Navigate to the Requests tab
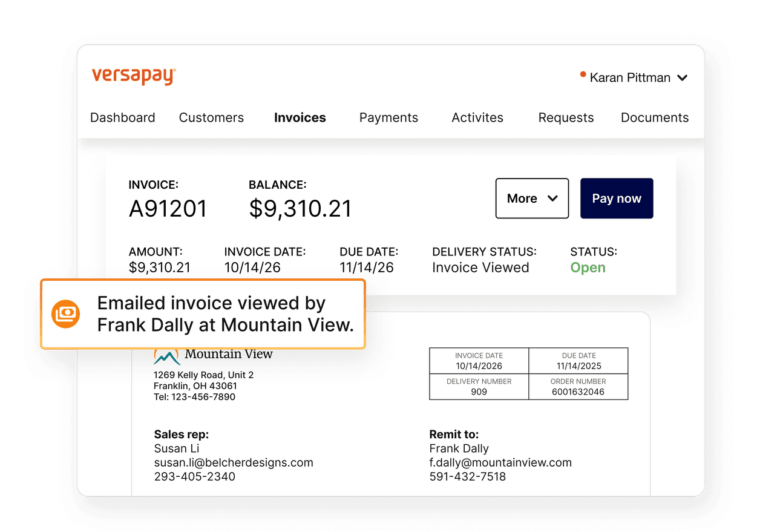The height and width of the screenshot is (532, 783). click(566, 117)
